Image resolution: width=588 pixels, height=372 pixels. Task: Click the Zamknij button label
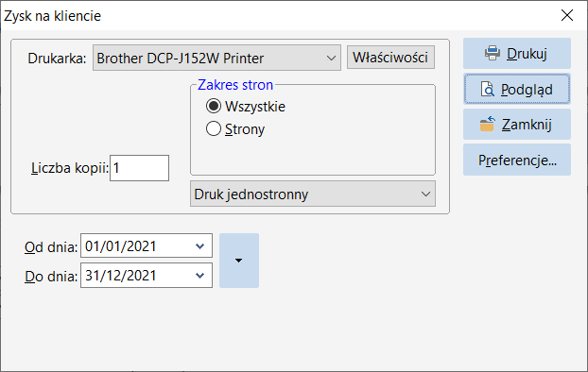coord(527,125)
